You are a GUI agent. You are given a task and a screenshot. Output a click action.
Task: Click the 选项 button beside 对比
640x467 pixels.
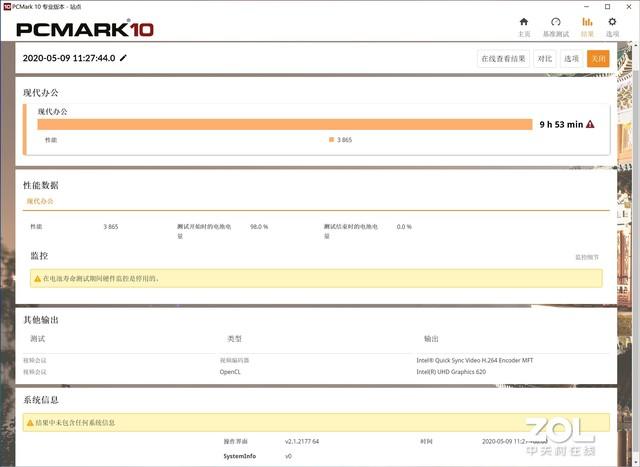pos(571,59)
